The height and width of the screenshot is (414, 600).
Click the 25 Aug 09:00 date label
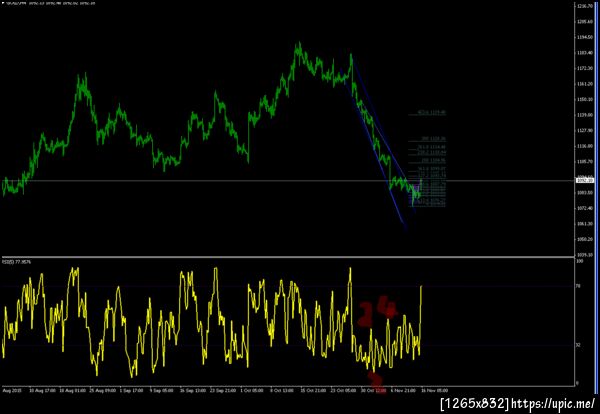[103, 391]
